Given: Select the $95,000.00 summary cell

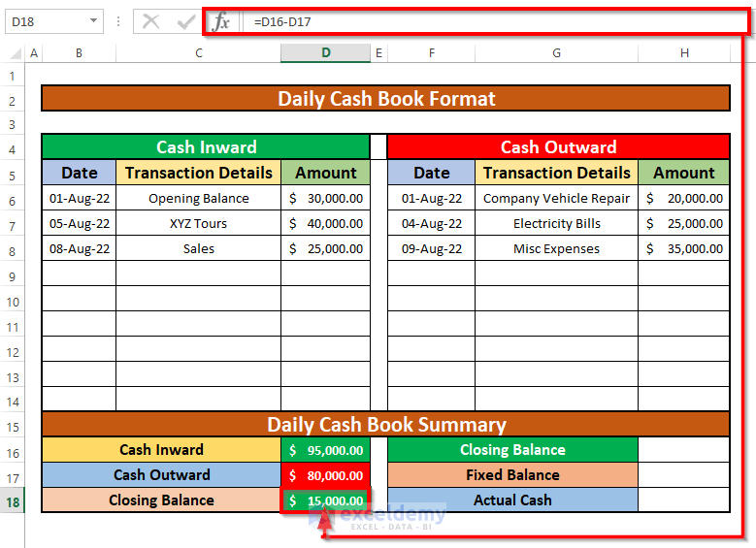Looking at the screenshot, I should point(326,450).
